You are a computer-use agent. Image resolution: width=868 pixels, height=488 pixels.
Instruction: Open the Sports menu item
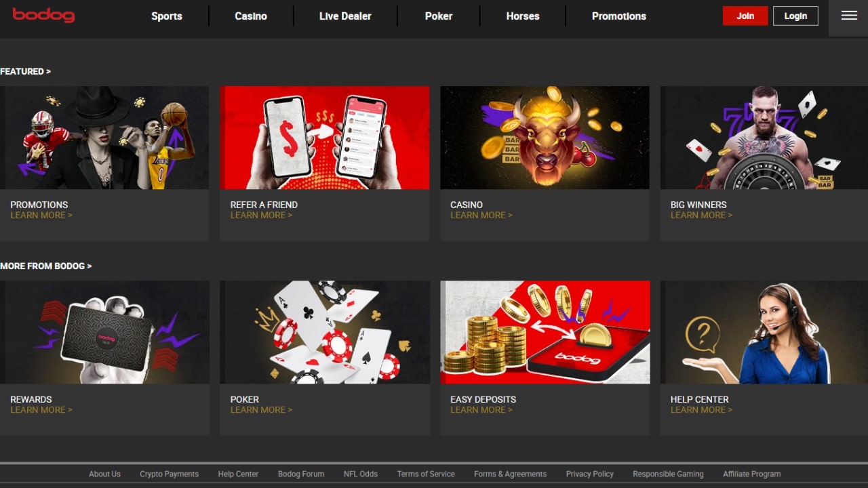click(167, 16)
